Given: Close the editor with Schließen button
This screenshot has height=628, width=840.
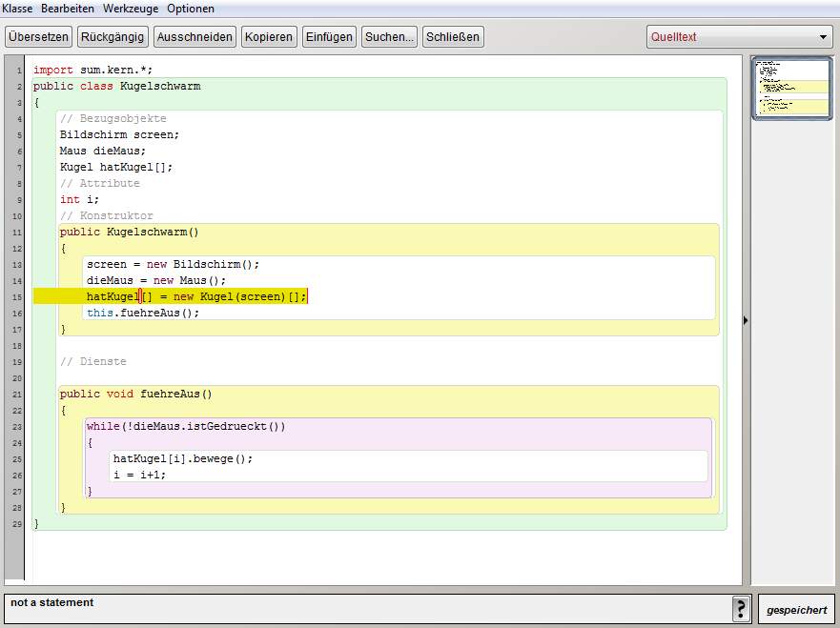Looking at the screenshot, I should click(x=453, y=37).
